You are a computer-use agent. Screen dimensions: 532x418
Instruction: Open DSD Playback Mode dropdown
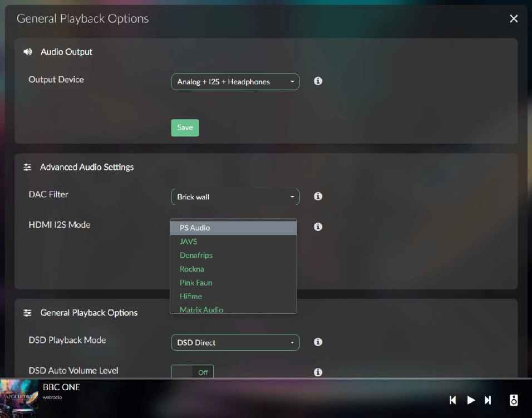pos(235,342)
